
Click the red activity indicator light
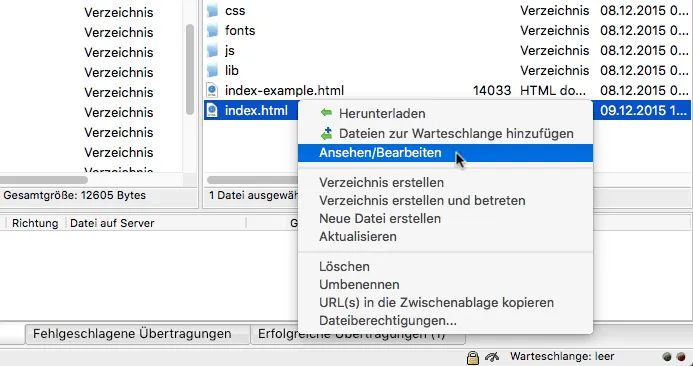681,357
